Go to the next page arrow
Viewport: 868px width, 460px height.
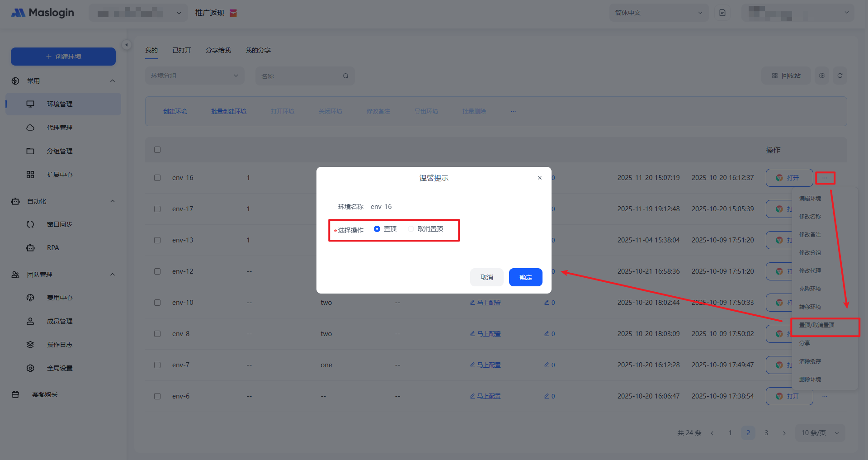point(784,433)
